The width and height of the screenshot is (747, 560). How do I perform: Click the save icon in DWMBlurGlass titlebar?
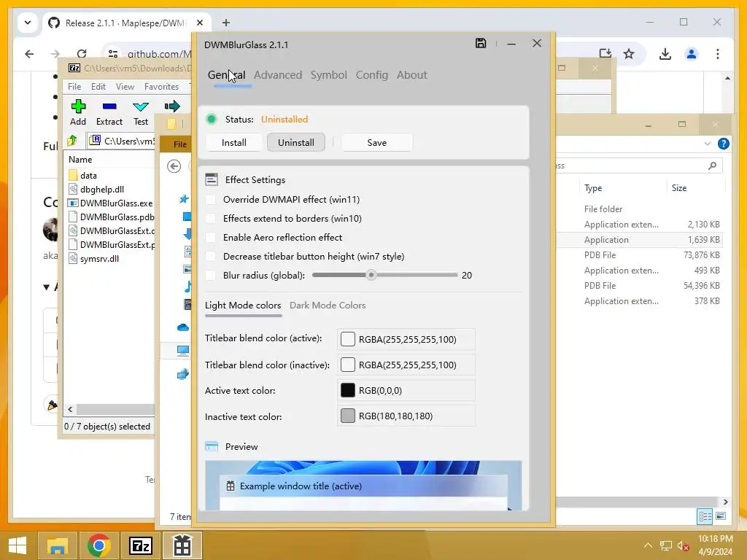pyautogui.click(x=481, y=43)
